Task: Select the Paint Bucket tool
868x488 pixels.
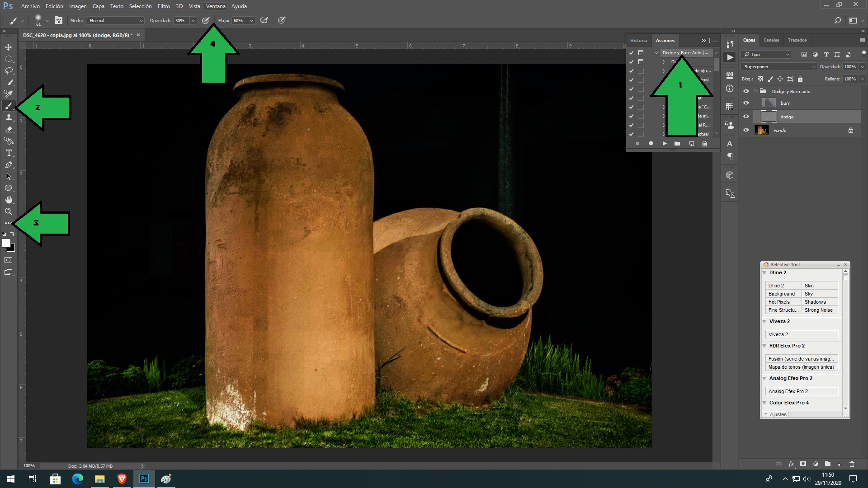Action: 9,141
